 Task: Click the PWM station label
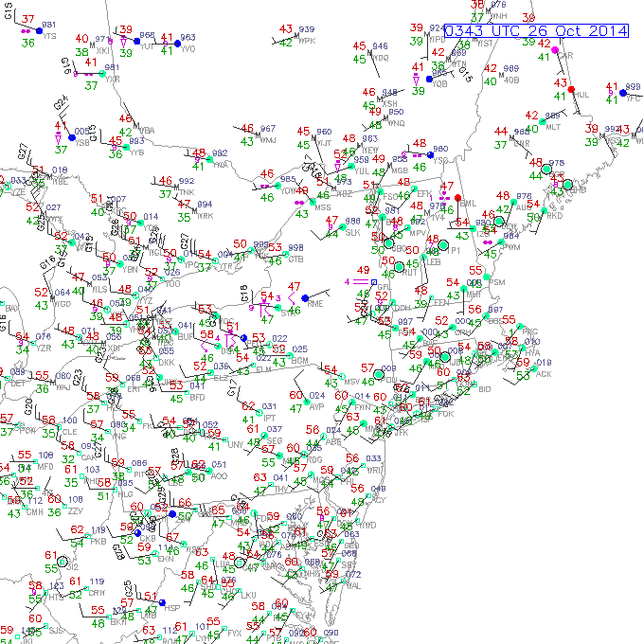[x=511, y=247]
